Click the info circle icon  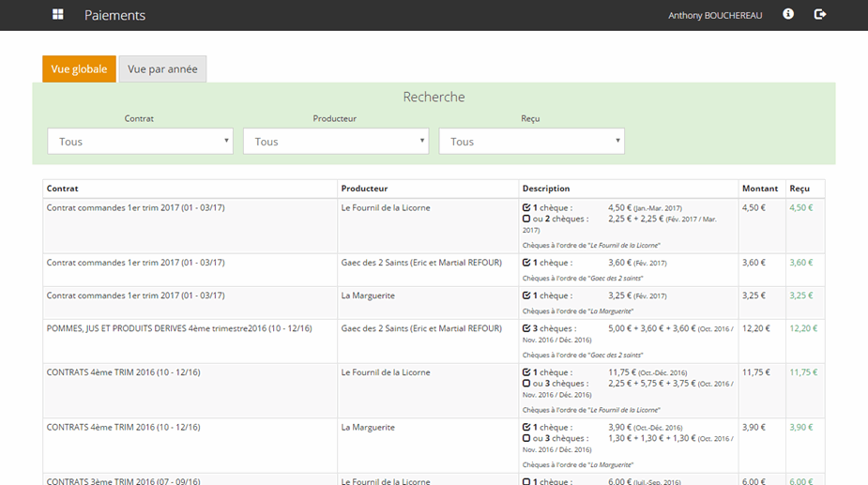[788, 15]
